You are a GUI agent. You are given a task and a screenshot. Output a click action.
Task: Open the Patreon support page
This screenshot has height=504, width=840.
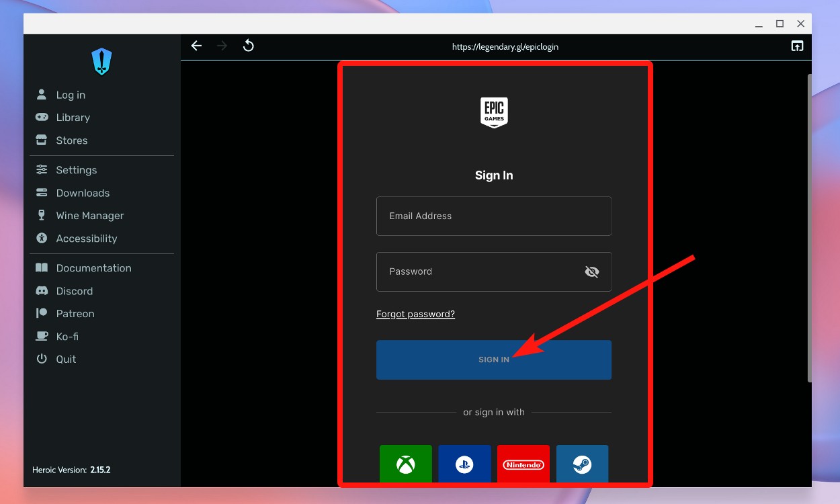(x=75, y=313)
